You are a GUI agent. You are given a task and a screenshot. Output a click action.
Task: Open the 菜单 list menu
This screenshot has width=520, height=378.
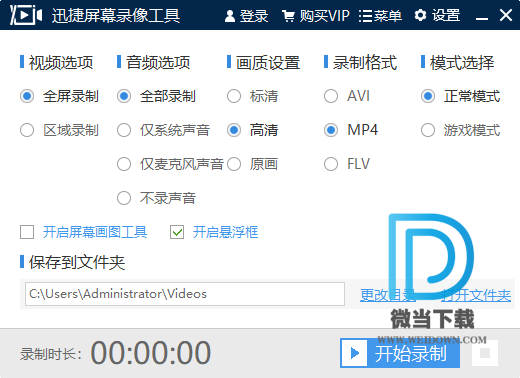pos(380,16)
